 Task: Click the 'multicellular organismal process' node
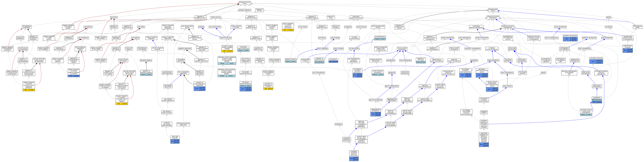[x=356, y=17]
